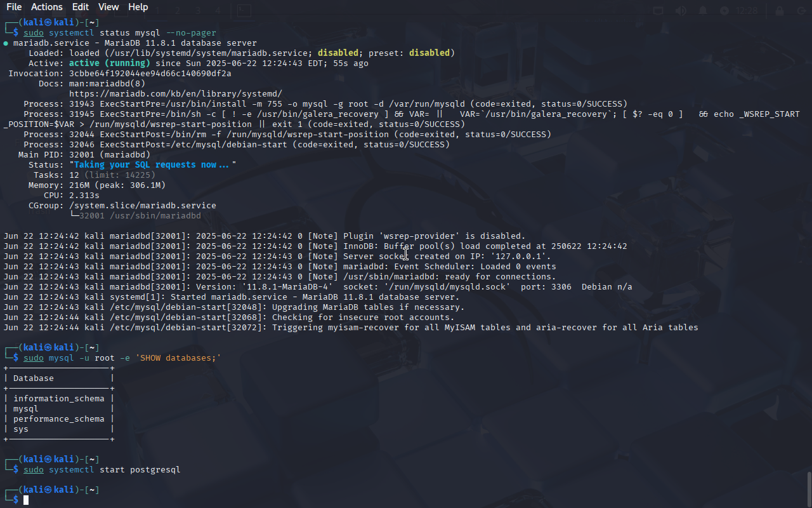Click the 'SHOW databases;' command text
Image resolution: width=812 pixels, height=508 pixels.
(x=178, y=358)
